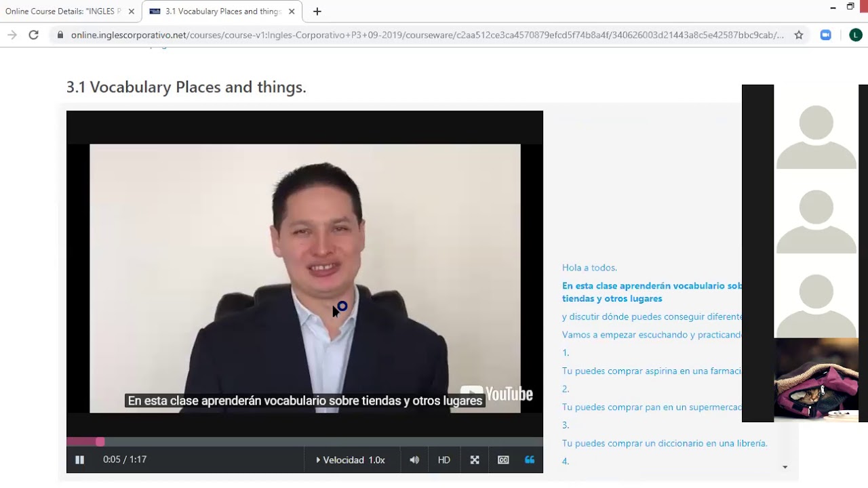The image size is (868, 488).
Task: Jump to transcript line 'Hola a todos.'
Action: 589,268
